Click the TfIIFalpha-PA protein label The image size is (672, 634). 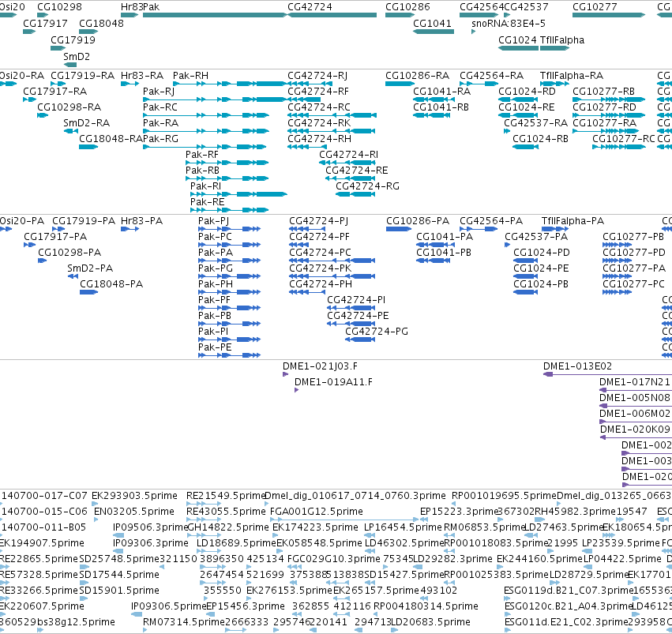point(573,222)
